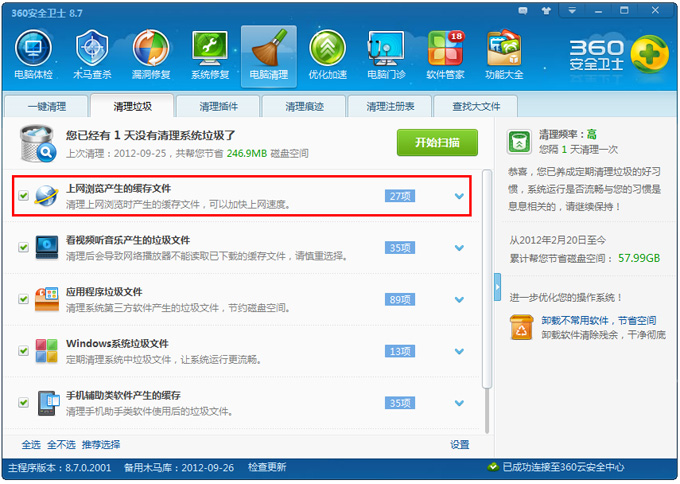
Task: Uncheck 看视频听音乐产生的垃圾文件 checkbox
Action: [23, 248]
